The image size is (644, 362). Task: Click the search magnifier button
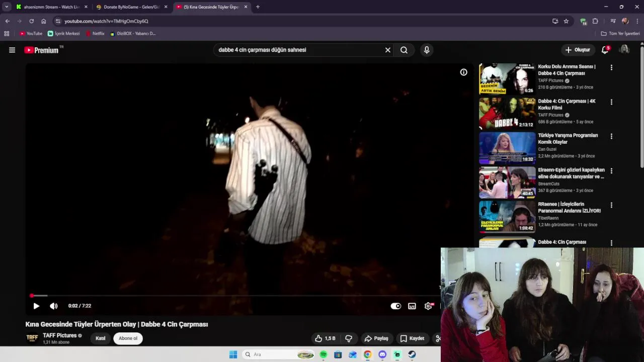tap(404, 50)
